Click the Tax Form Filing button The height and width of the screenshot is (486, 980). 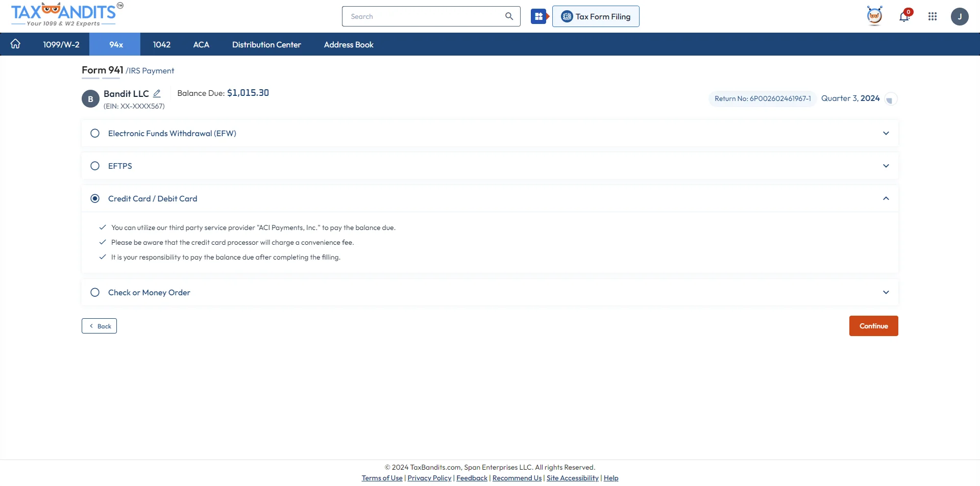(x=596, y=16)
